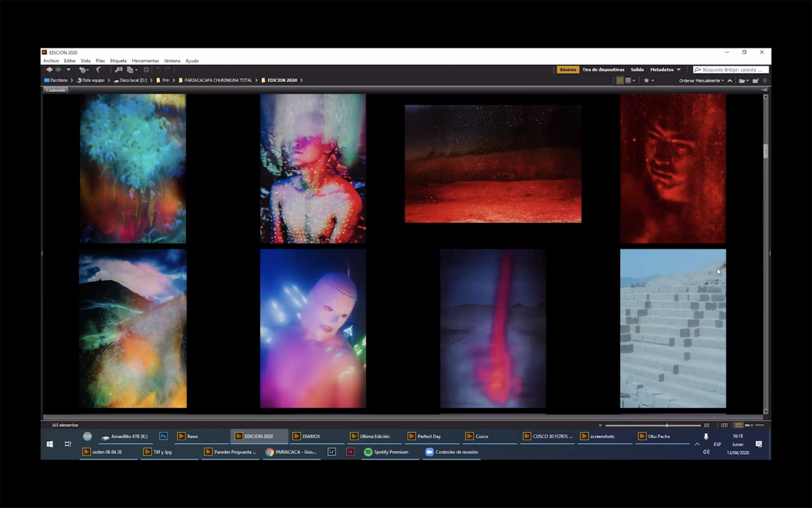Image resolution: width=812 pixels, height=508 pixels.
Task: Open InDesign from the taskbar
Action: tap(350, 452)
